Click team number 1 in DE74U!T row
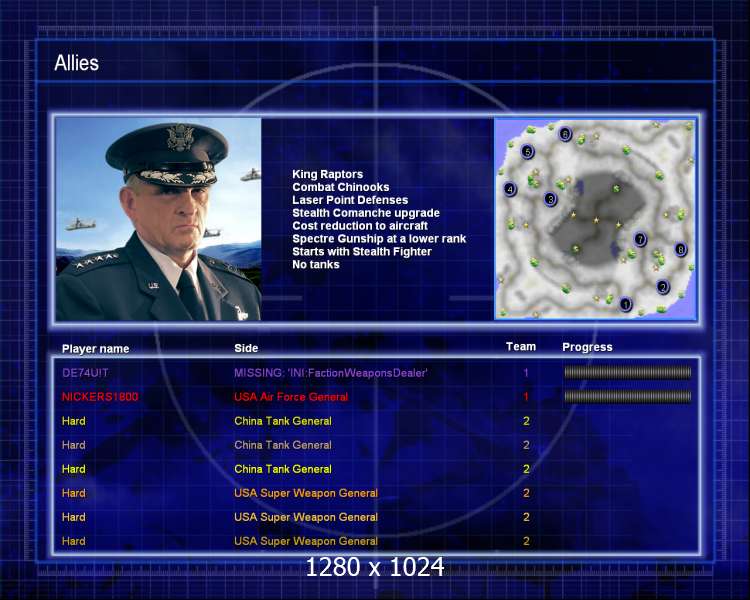 (x=526, y=373)
